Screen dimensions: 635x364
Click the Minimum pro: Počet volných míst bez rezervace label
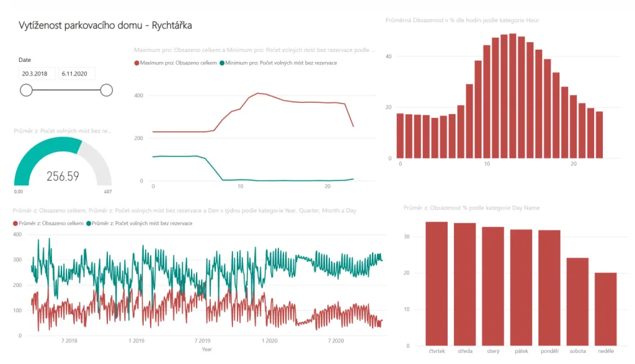(281, 63)
